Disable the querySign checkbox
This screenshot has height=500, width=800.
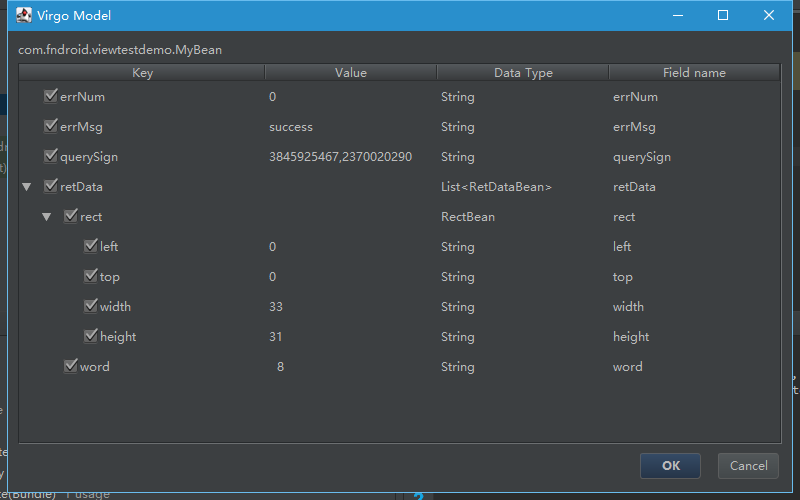pos(51,157)
